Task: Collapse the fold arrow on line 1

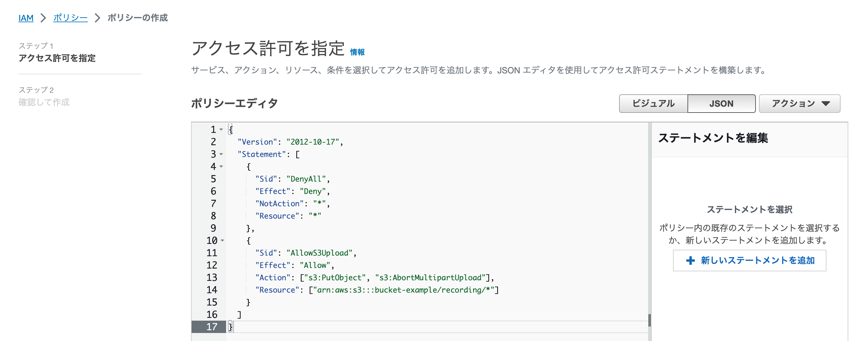Action: click(x=221, y=129)
